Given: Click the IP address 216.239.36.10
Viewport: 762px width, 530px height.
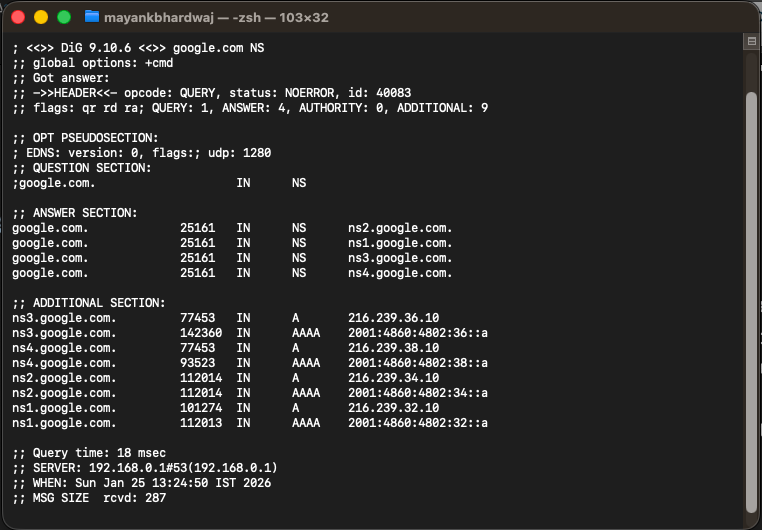Looking at the screenshot, I should pos(394,318).
